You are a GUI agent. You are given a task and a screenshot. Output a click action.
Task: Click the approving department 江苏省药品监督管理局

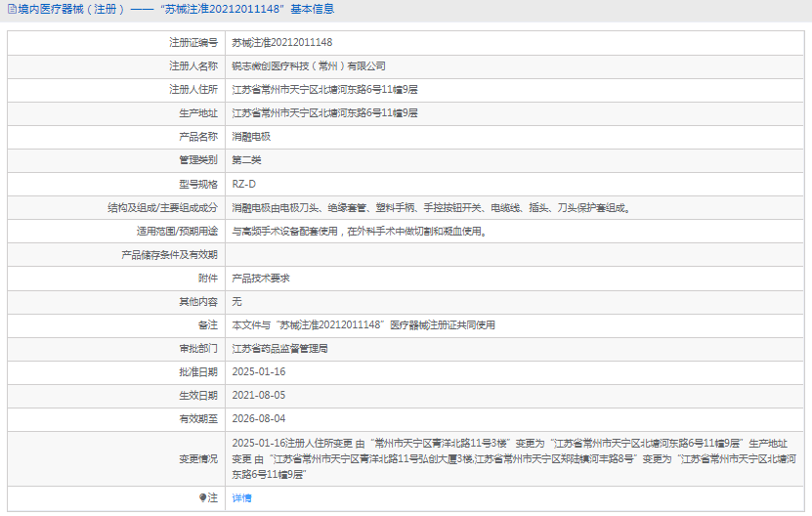click(279, 349)
